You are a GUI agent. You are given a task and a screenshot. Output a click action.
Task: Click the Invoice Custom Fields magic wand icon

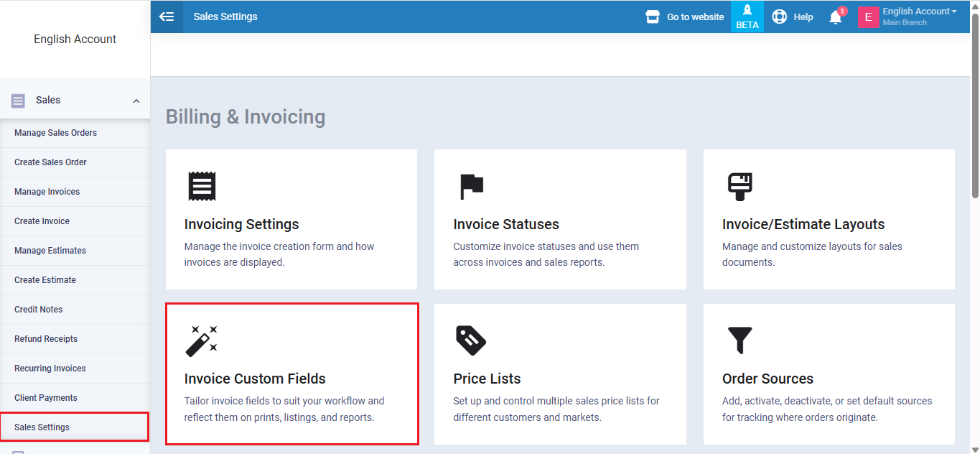coord(202,340)
